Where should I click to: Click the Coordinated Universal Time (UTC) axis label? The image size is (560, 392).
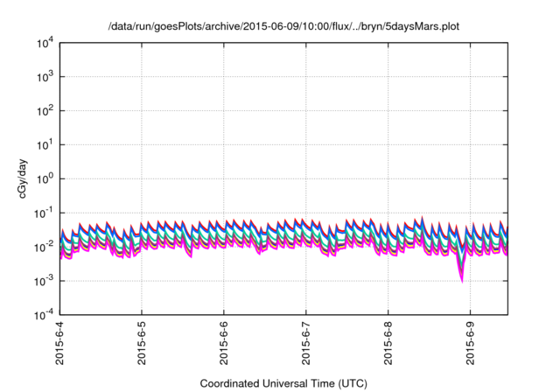283,383
